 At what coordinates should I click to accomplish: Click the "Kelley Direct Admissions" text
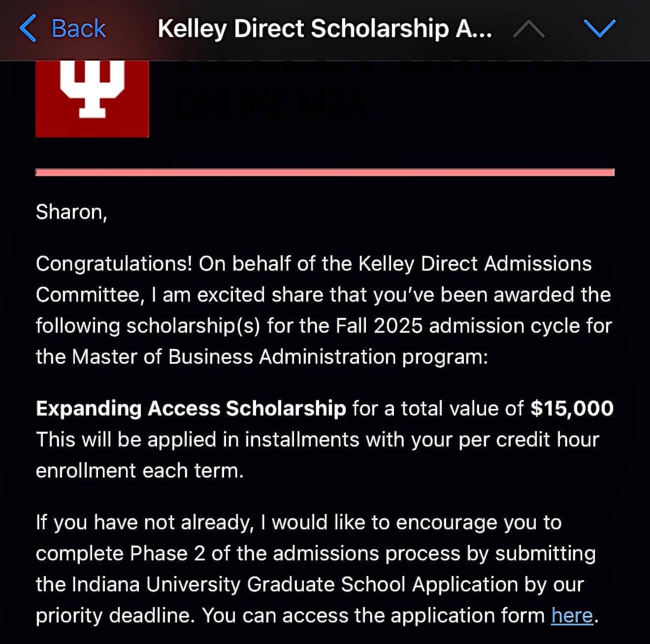click(475, 264)
